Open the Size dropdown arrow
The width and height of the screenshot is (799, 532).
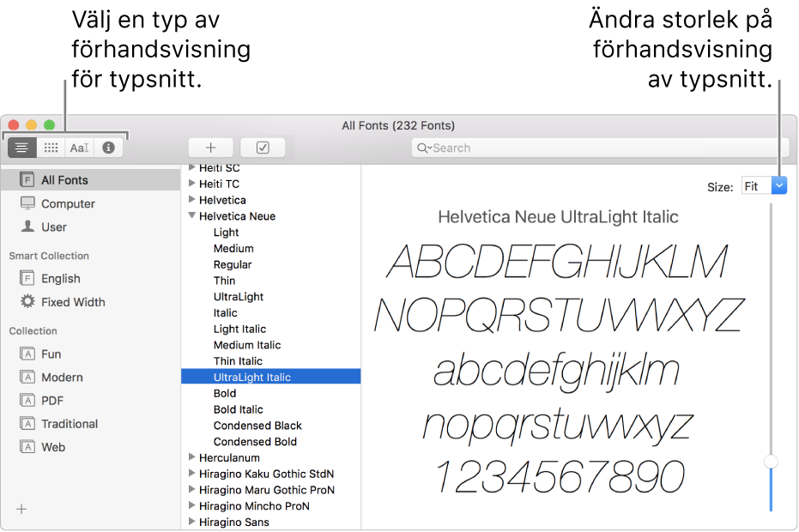779,185
